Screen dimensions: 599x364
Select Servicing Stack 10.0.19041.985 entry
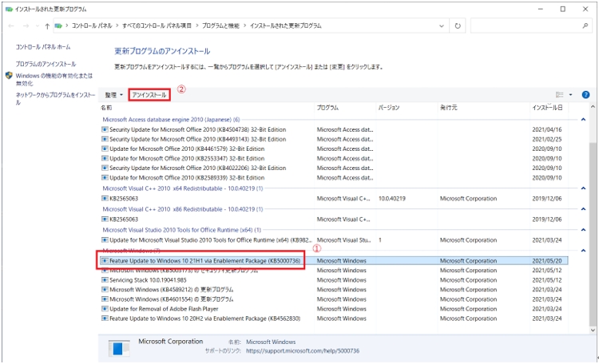334,280
